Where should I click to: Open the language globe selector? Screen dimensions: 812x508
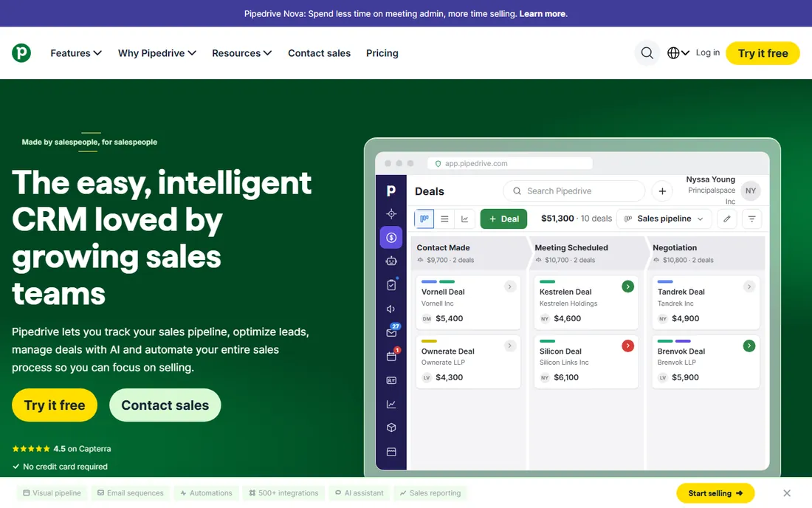coord(678,53)
